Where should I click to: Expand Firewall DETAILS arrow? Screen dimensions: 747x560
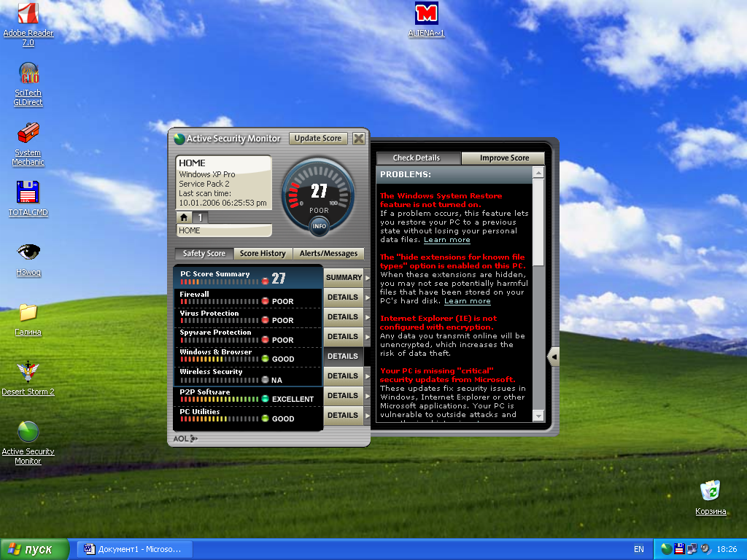click(x=368, y=297)
